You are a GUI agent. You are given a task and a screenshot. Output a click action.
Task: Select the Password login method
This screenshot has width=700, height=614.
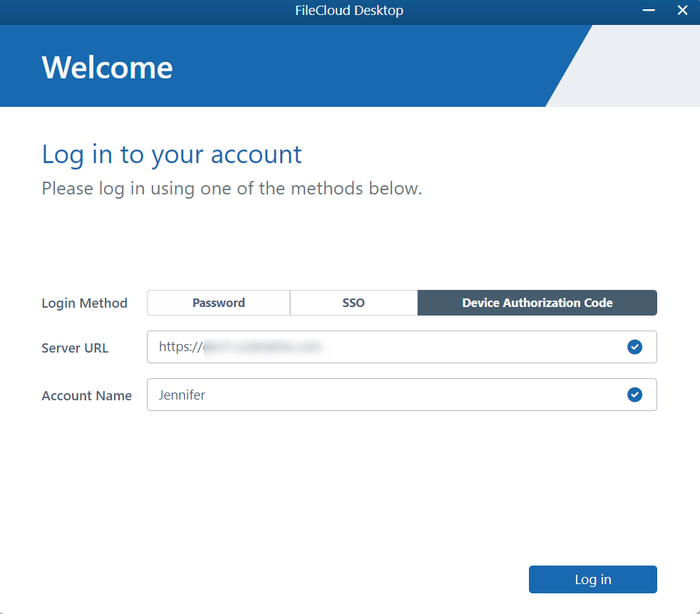tap(218, 303)
